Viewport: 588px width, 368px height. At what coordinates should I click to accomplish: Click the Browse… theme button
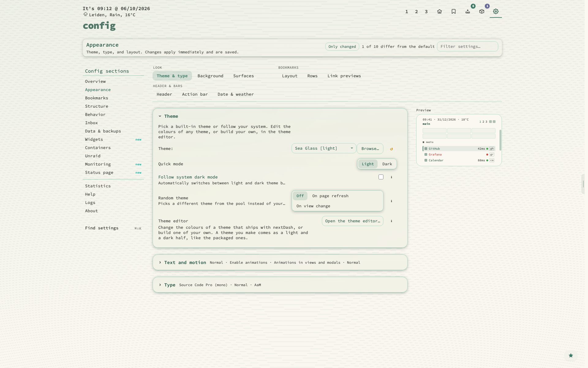coord(370,148)
